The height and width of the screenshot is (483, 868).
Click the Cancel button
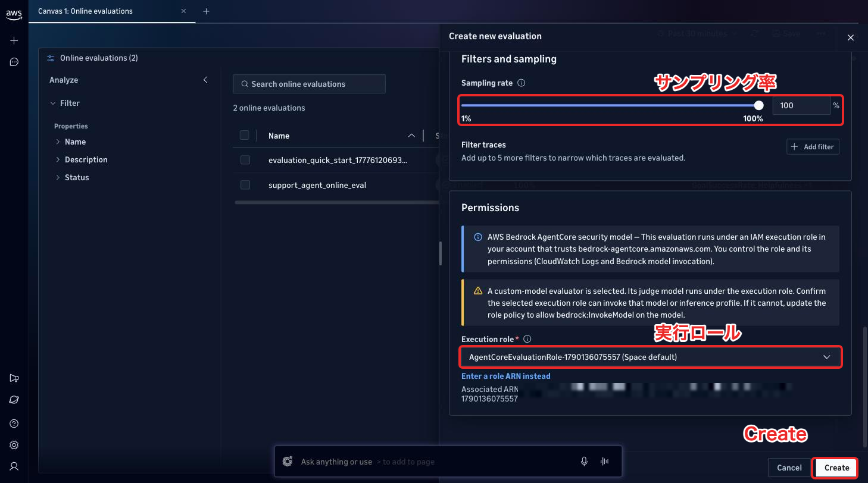coord(789,468)
